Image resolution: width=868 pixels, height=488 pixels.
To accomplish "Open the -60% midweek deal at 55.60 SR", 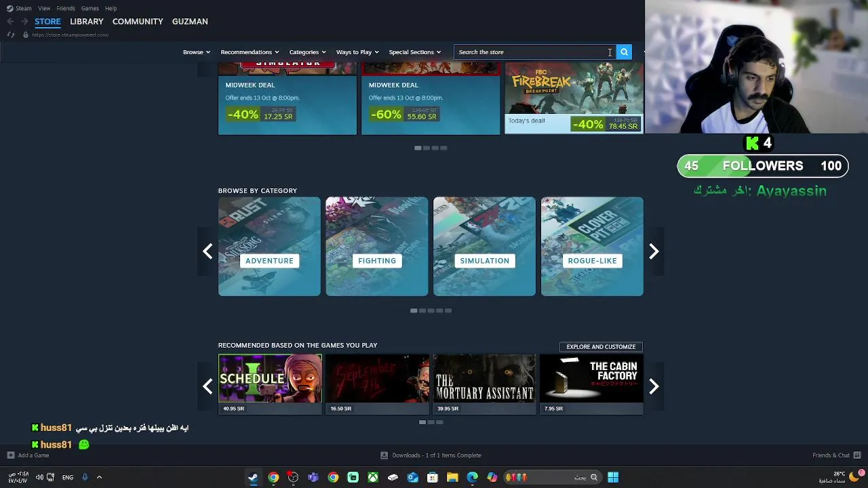I will coord(431,99).
